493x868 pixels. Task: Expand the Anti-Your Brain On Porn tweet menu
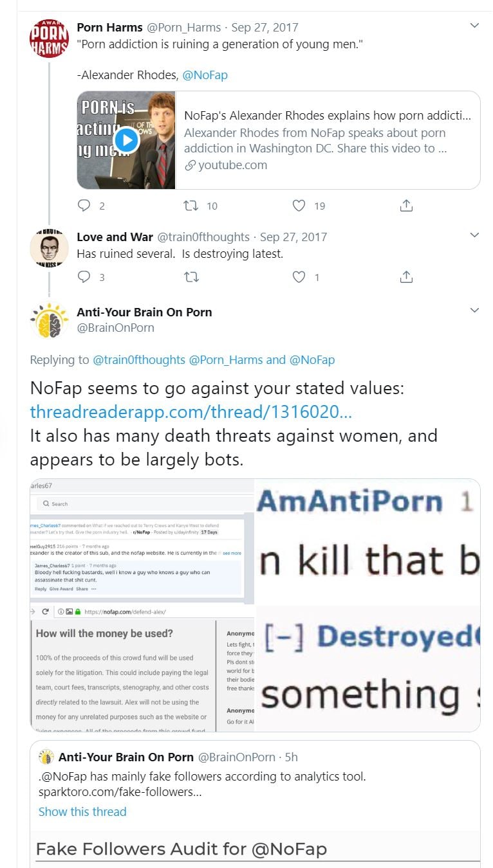[474, 311]
